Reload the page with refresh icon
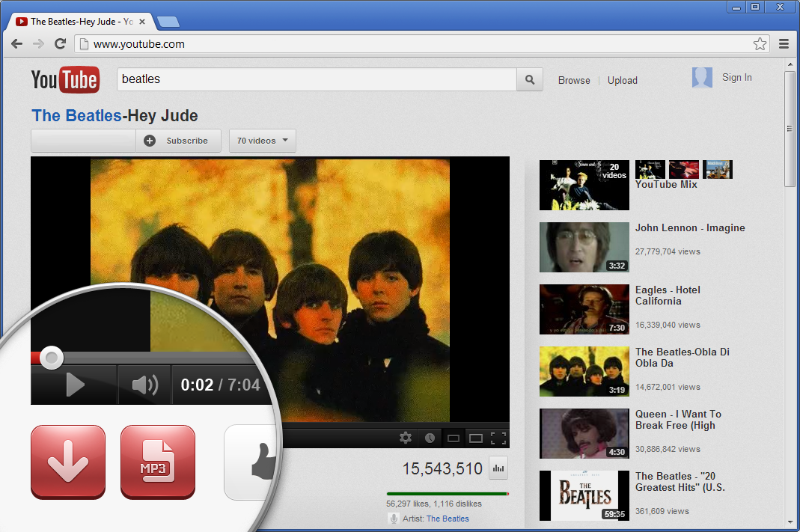The width and height of the screenshot is (800, 532). coord(60,44)
